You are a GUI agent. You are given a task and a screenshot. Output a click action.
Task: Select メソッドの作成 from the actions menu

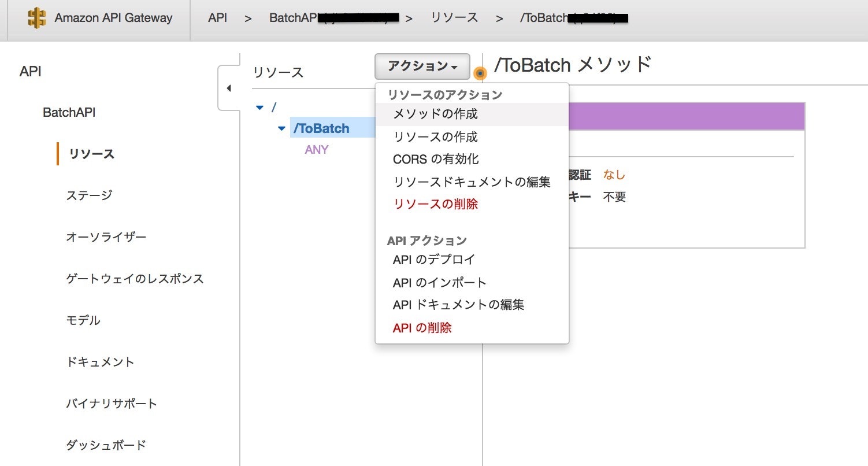472,114
